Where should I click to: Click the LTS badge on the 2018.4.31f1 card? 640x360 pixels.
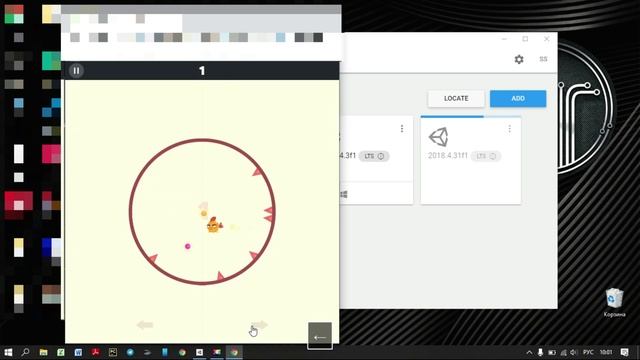coord(486,156)
